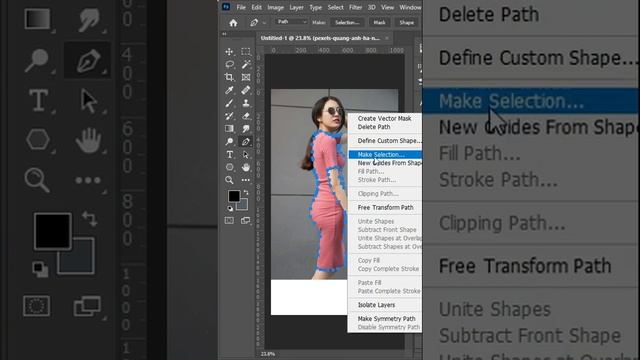Choose Make Selection... in small context menu
Viewport: 640px width, 360px height.
[384, 155]
